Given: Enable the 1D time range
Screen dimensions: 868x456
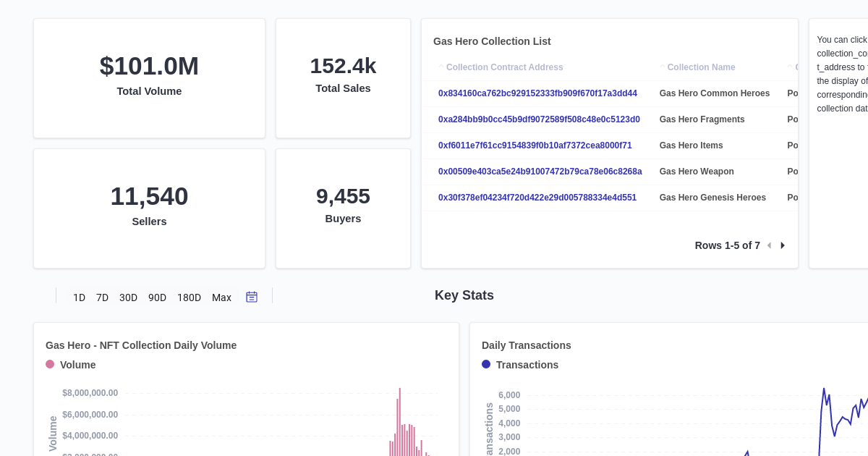Looking at the screenshot, I should point(80,297).
